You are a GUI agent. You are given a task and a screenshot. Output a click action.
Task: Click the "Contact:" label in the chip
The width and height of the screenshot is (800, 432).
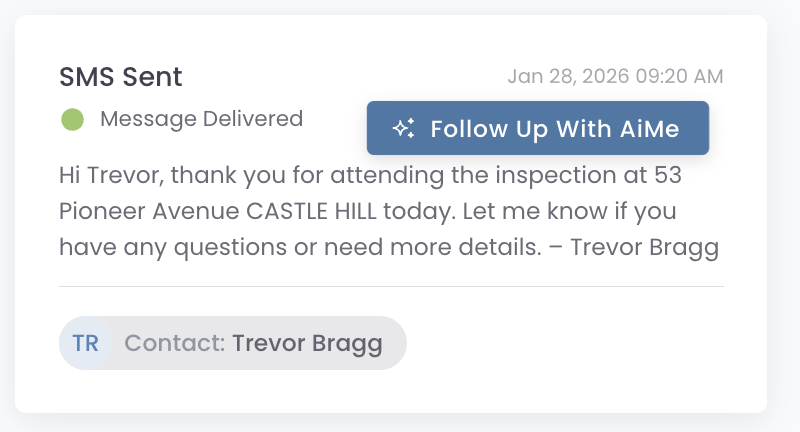click(x=175, y=344)
